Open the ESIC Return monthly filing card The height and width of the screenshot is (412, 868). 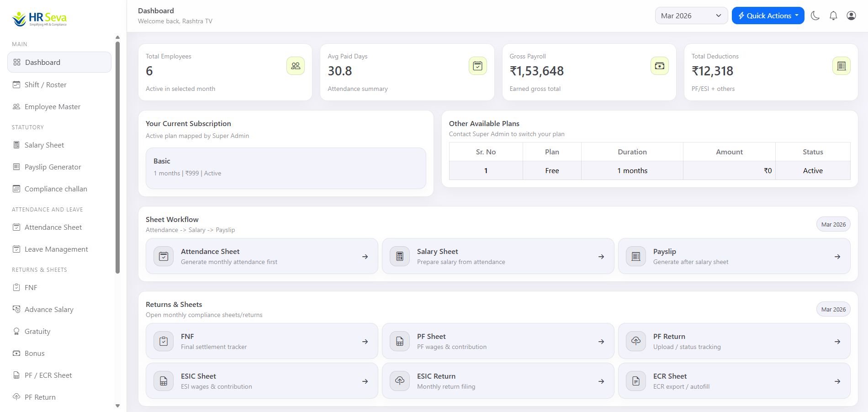coord(498,380)
